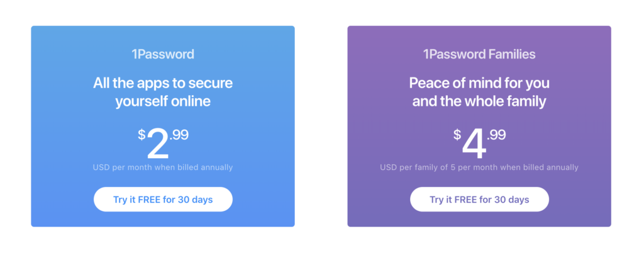
Task: Click the .99 cents in the blue card
Action: pyautogui.click(x=179, y=135)
